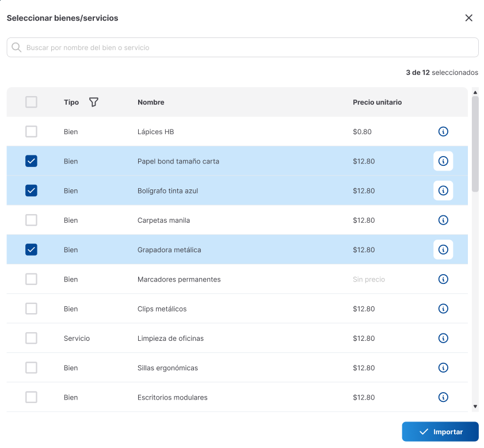Click the vertical scrollbar thumb
The width and height of the screenshot is (484, 448).
pyautogui.click(x=475, y=144)
